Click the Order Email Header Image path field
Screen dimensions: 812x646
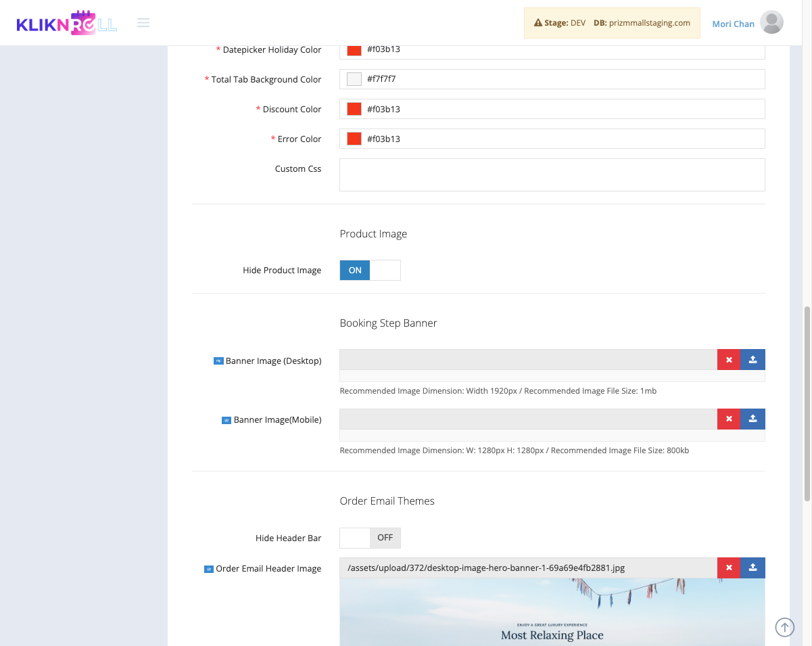[x=528, y=568]
